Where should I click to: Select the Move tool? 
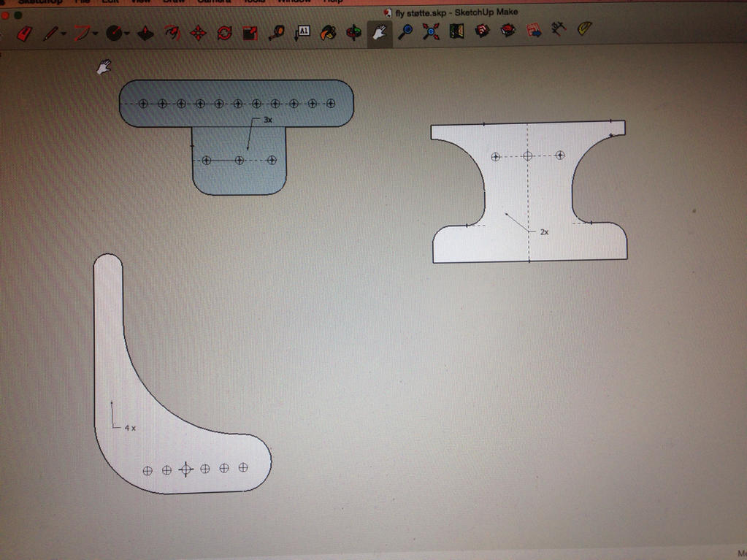197,33
